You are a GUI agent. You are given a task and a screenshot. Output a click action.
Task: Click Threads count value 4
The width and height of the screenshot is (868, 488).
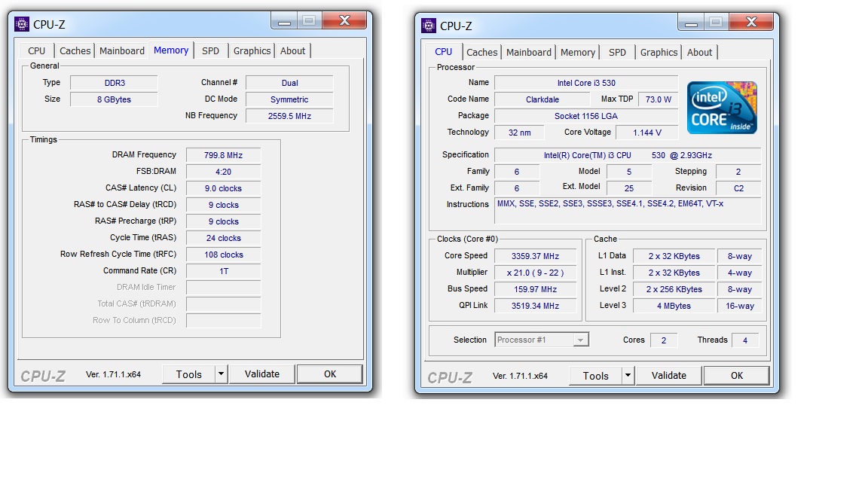(745, 340)
